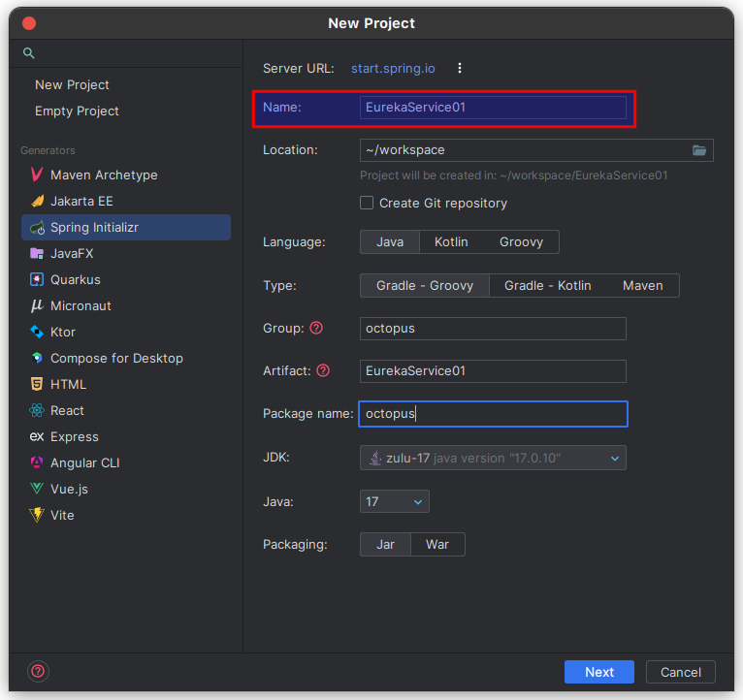Browse location with the folder icon
Screen dimensions: 743x700
[x=699, y=150]
